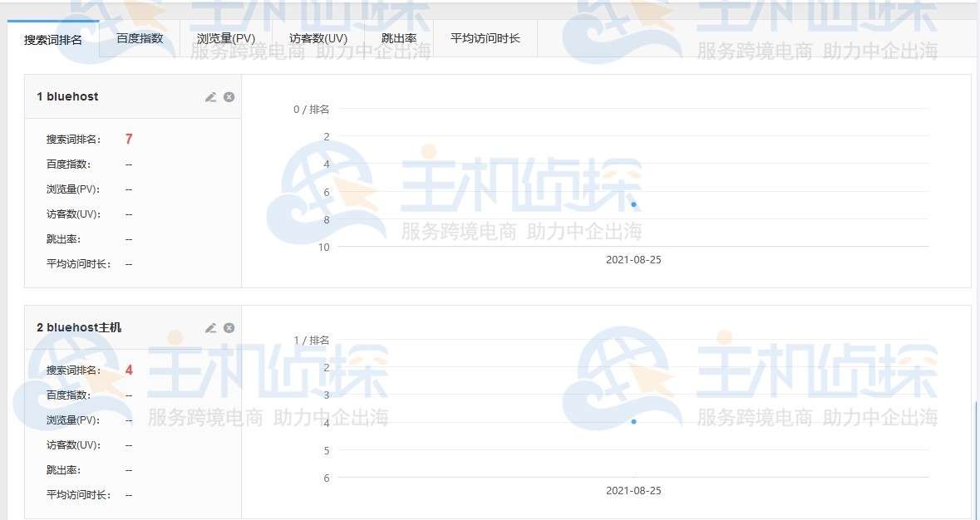Click the keyword title 2 bluehost主机
980x520 pixels.
point(78,327)
